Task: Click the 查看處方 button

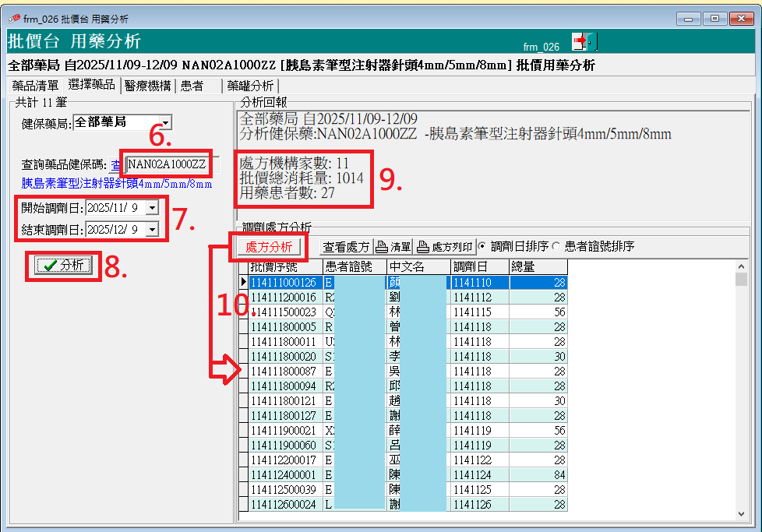Action: click(346, 247)
